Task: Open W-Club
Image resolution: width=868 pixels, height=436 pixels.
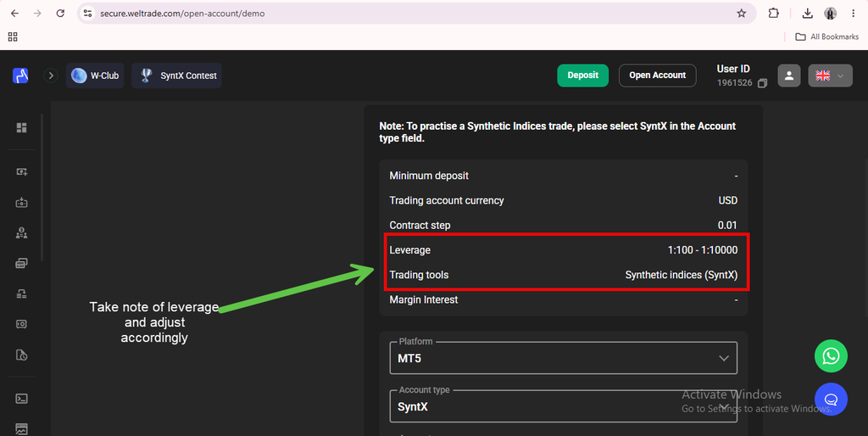Action: (x=95, y=75)
